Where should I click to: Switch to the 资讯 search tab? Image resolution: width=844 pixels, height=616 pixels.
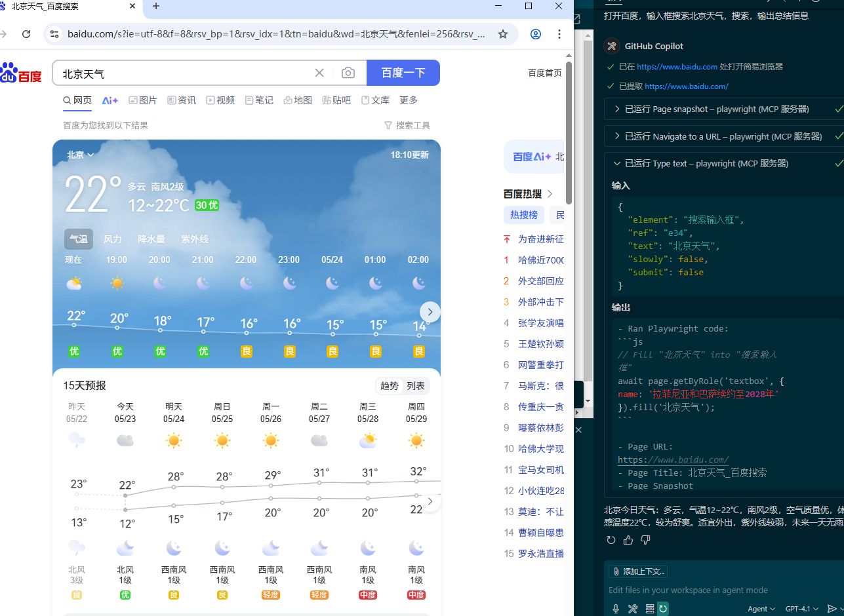click(182, 100)
